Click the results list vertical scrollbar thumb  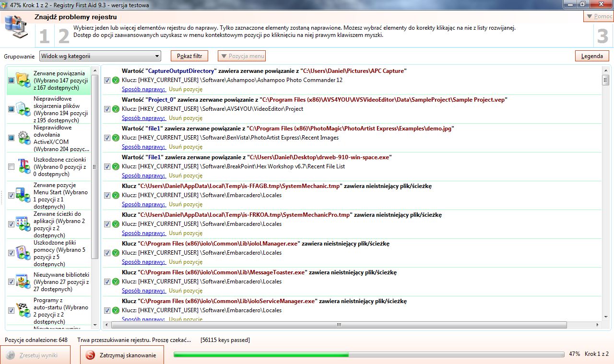[x=606, y=80]
